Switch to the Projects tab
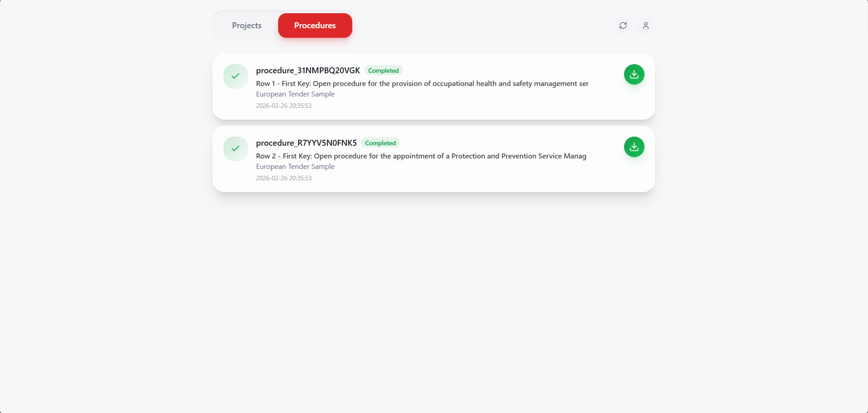 pos(247,25)
